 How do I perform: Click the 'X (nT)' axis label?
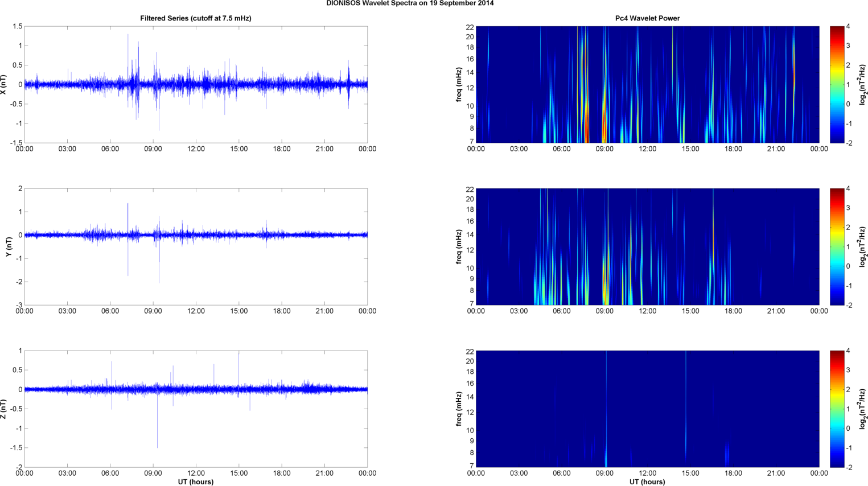coord(3,84)
